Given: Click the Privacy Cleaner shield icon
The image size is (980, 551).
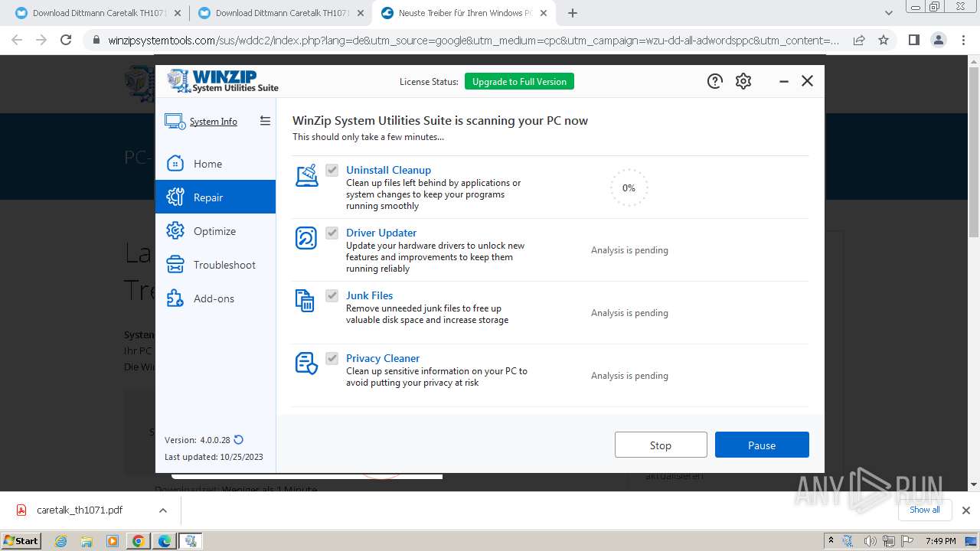Looking at the screenshot, I should click(306, 364).
